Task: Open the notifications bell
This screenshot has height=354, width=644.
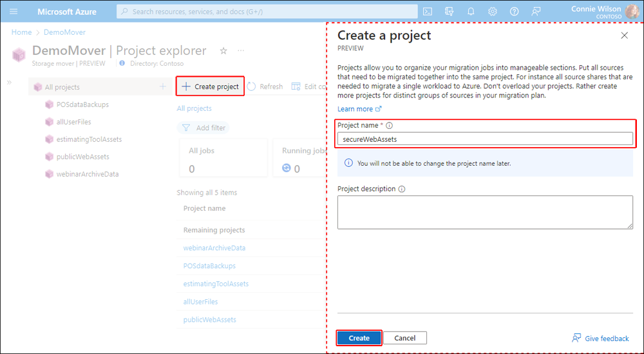Action: tap(471, 12)
